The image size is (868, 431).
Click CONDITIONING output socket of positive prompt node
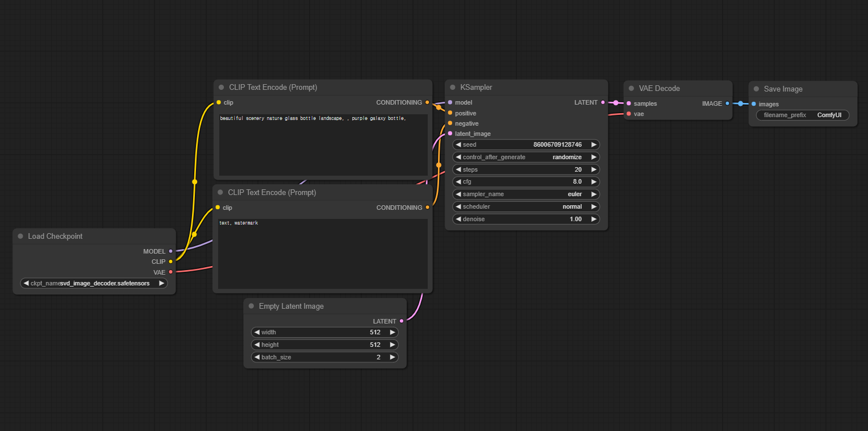pyautogui.click(x=427, y=102)
